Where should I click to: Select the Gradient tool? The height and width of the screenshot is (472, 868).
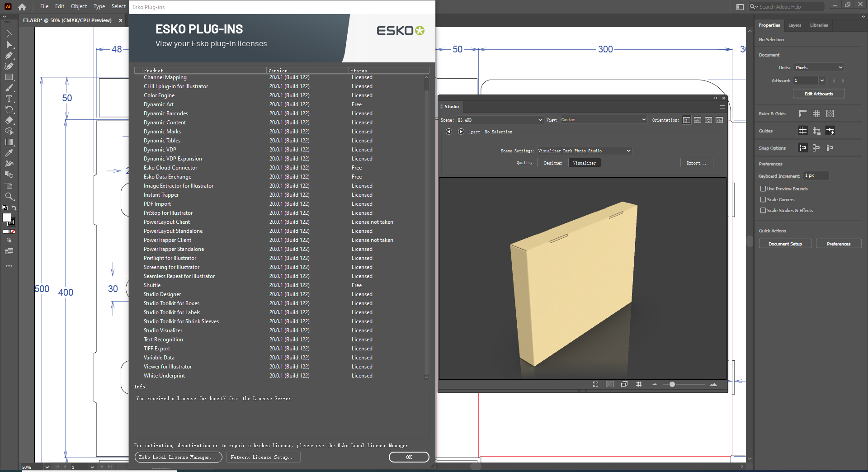click(9, 142)
